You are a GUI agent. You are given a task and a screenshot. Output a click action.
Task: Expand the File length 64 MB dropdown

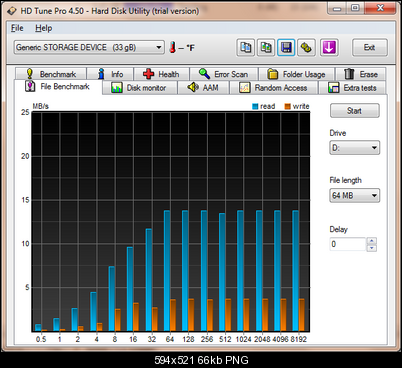pos(354,195)
